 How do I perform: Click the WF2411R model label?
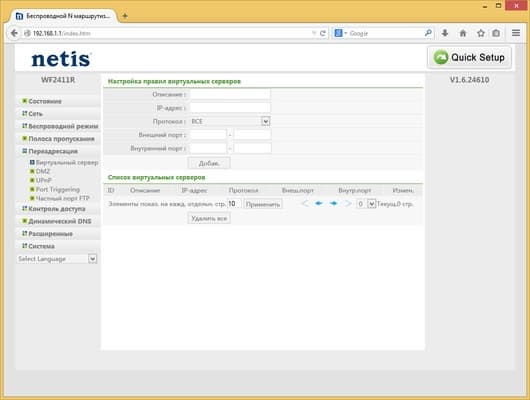tap(58, 80)
